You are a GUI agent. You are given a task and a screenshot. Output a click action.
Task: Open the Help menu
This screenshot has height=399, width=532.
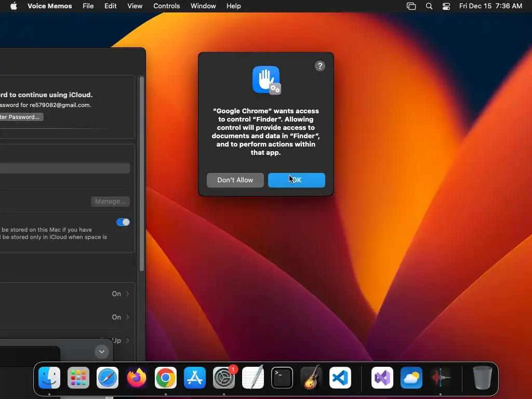pos(234,6)
